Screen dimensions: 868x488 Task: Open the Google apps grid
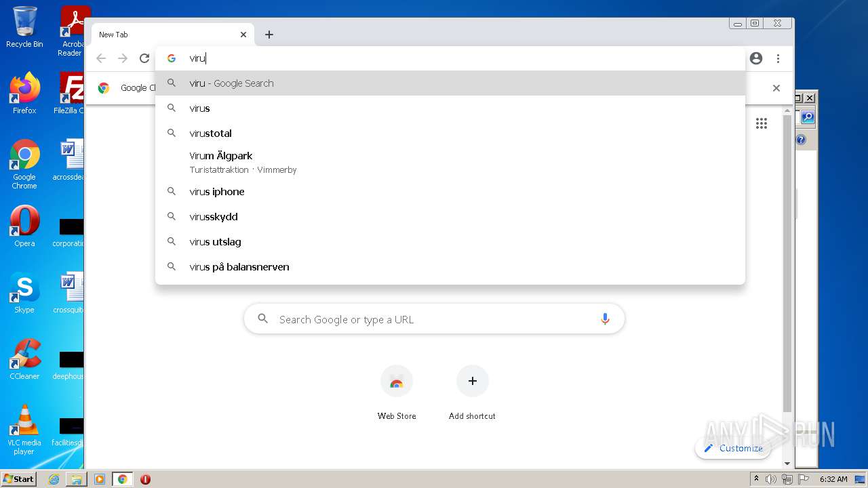(762, 123)
